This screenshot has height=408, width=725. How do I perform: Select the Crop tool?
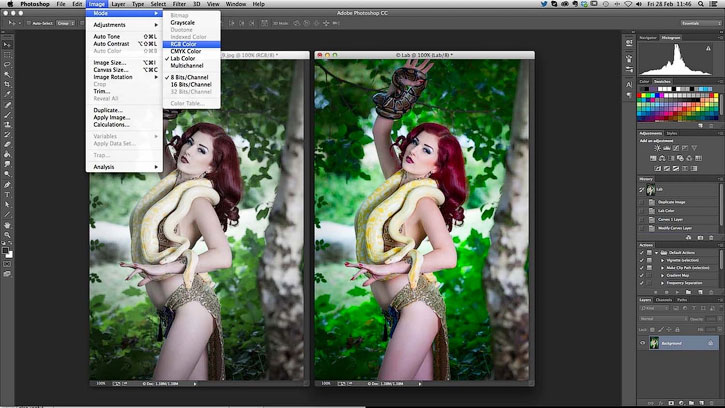pos(7,84)
